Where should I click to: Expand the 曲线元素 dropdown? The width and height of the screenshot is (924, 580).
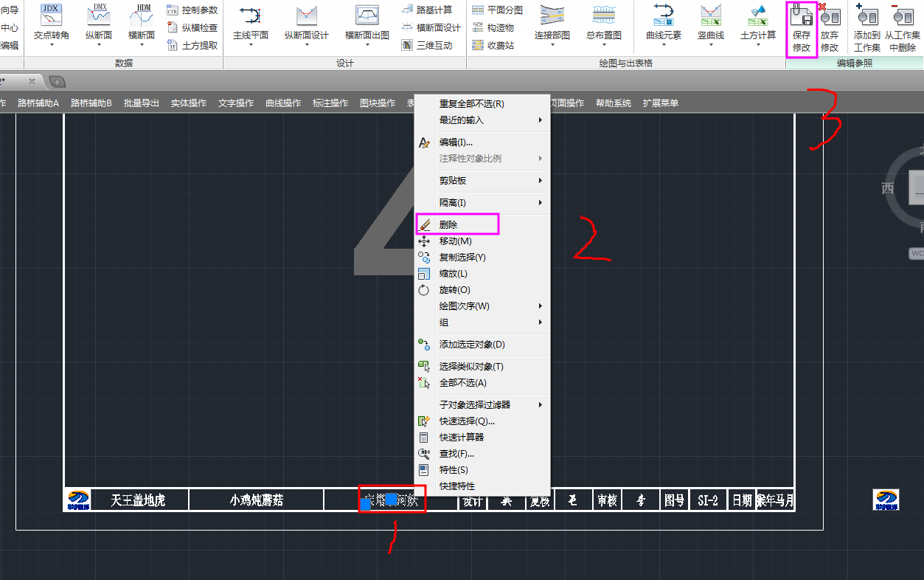(664, 45)
